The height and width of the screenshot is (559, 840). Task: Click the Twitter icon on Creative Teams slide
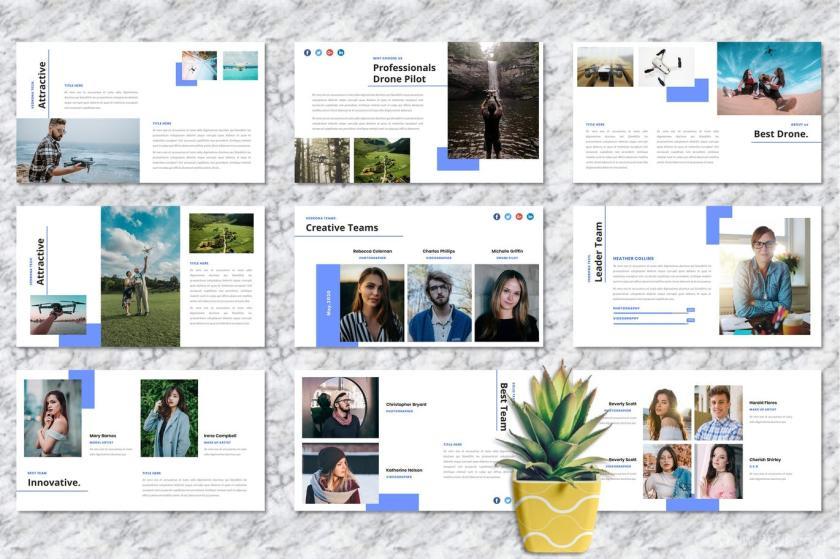[x=508, y=217]
